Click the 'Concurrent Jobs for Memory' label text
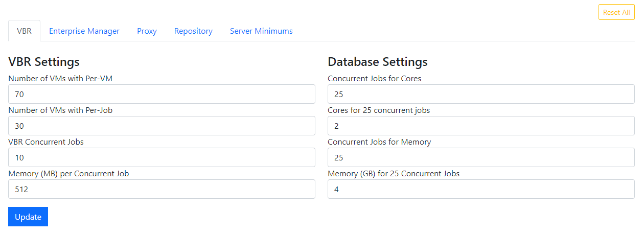 coord(379,142)
